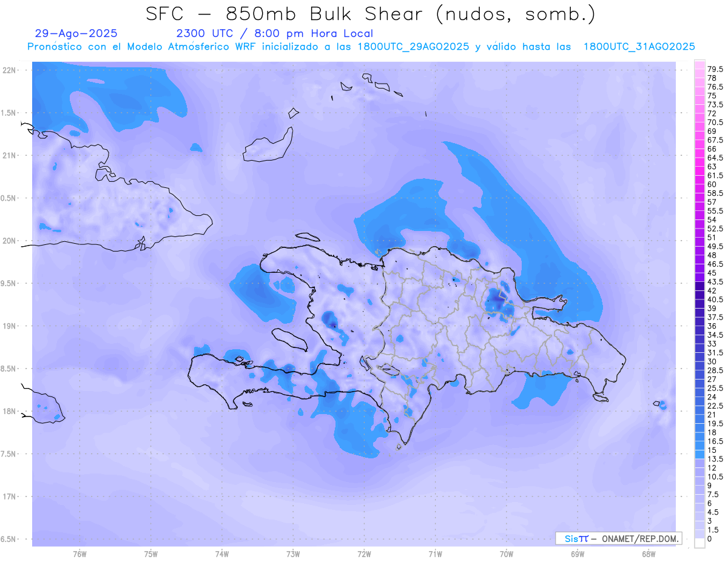Click the '2300 UTC / 8:00 pm Hora Local' text
This screenshot has width=728, height=562.
point(274,34)
